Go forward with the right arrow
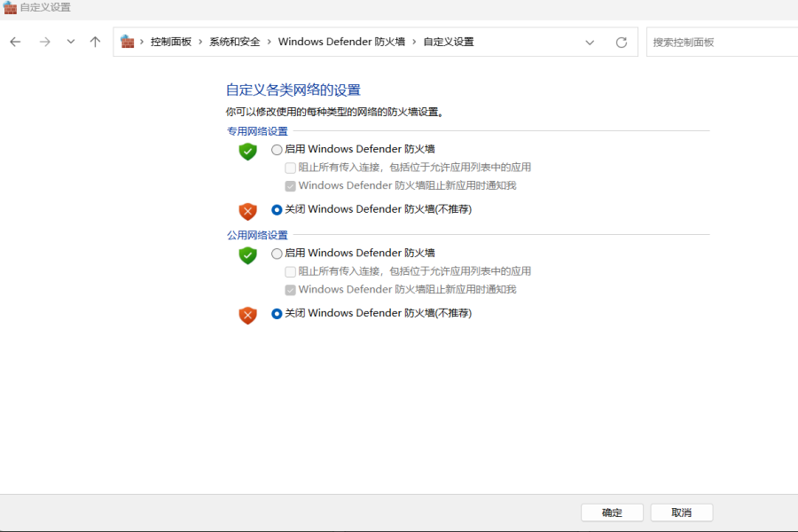Image resolution: width=798 pixels, height=532 pixels. click(x=45, y=42)
